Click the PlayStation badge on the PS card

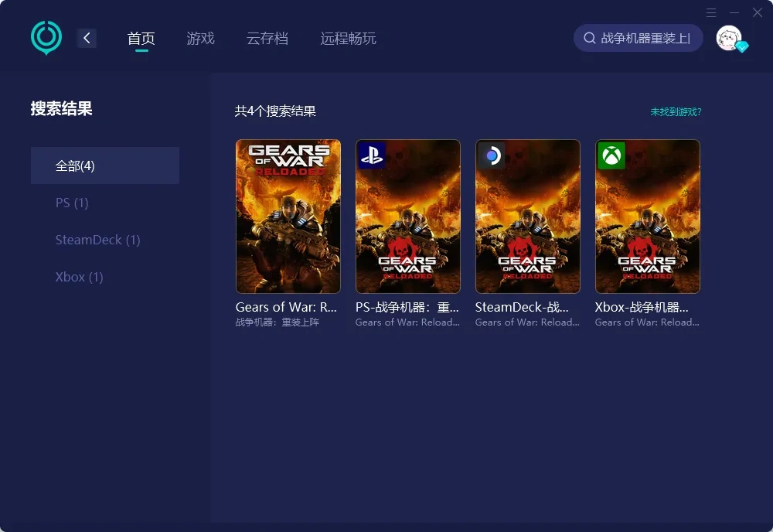tap(372, 155)
